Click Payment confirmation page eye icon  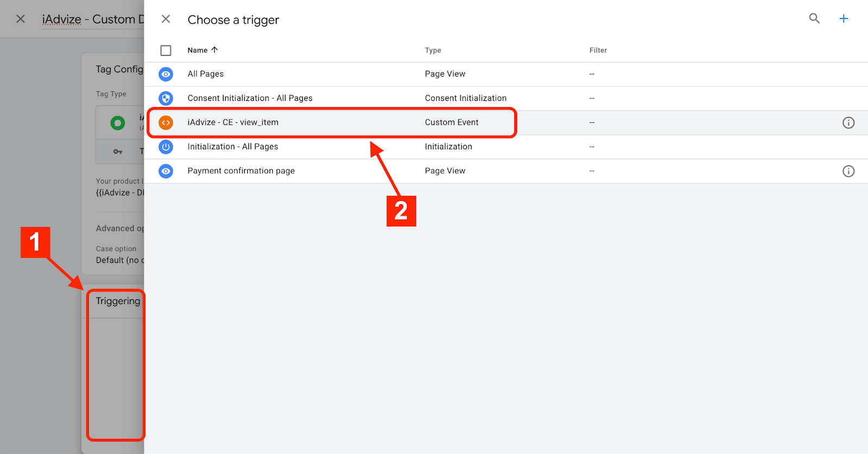click(166, 171)
